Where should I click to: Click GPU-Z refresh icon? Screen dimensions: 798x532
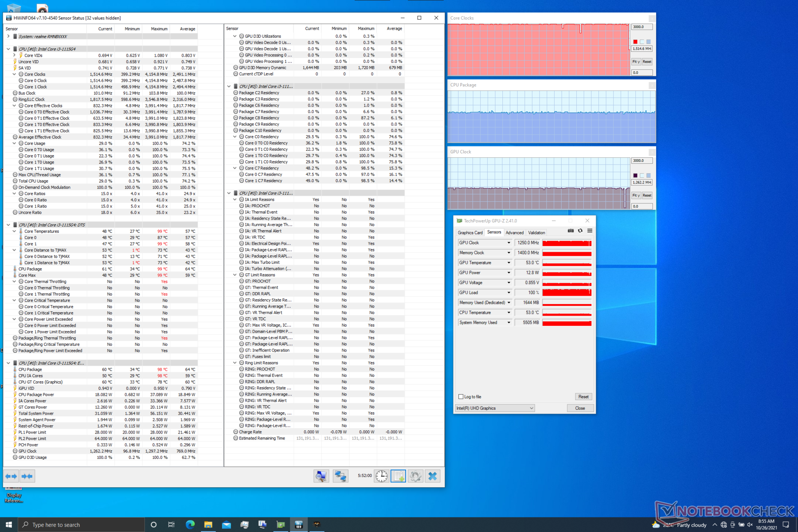(580, 231)
